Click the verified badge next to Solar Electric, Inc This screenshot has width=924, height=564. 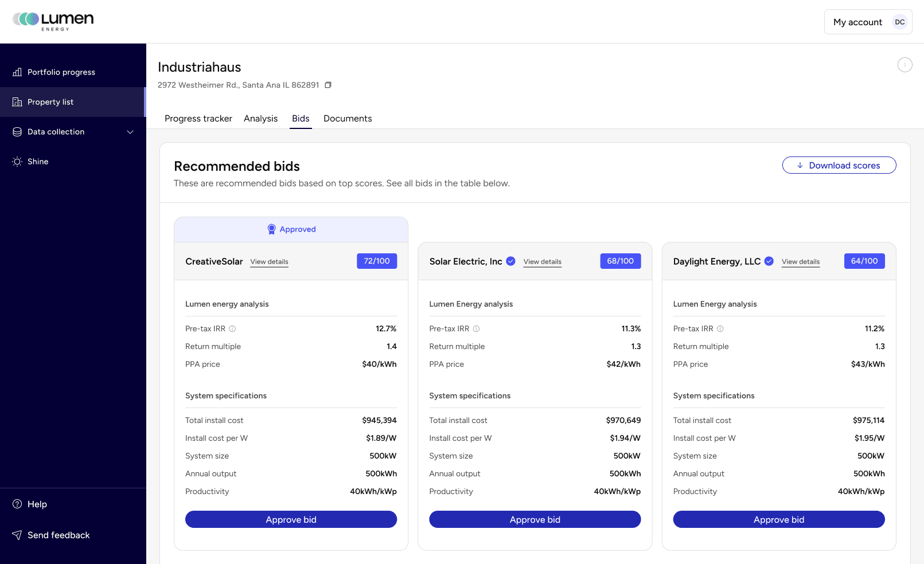pos(510,261)
